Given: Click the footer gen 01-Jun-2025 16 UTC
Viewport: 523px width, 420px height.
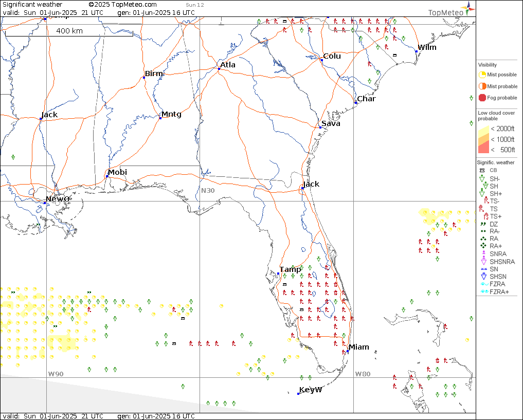Looking at the screenshot, I should (x=156, y=416).
